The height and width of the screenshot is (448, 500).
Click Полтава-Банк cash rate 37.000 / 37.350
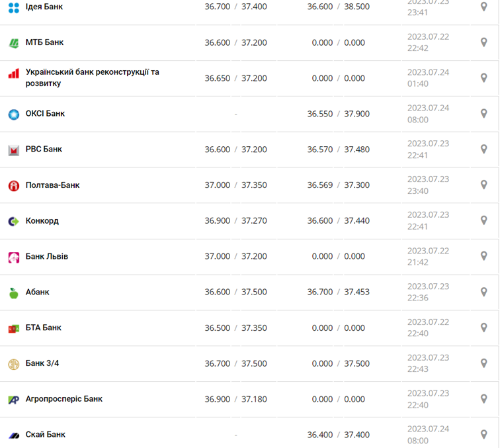click(x=235, y=185)
